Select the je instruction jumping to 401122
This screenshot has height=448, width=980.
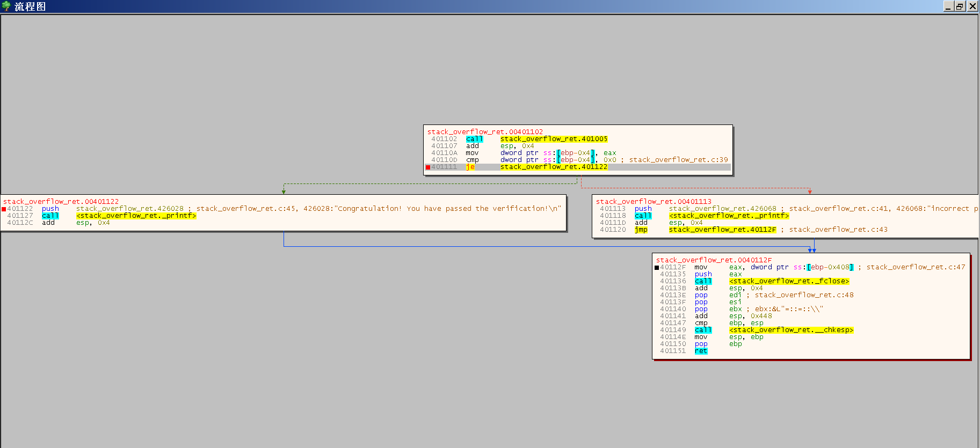click(470, 167)
